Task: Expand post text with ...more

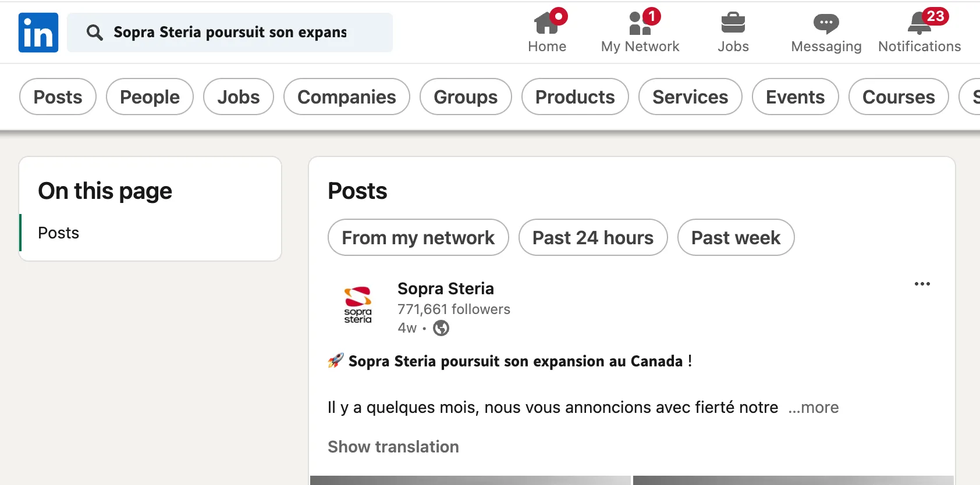Action: click(814, 407)
